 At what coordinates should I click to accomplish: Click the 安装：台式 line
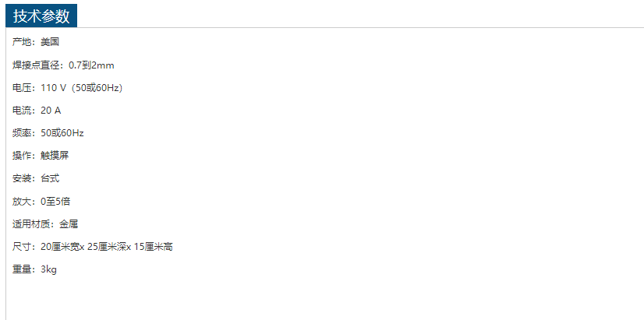coord(36,178)
